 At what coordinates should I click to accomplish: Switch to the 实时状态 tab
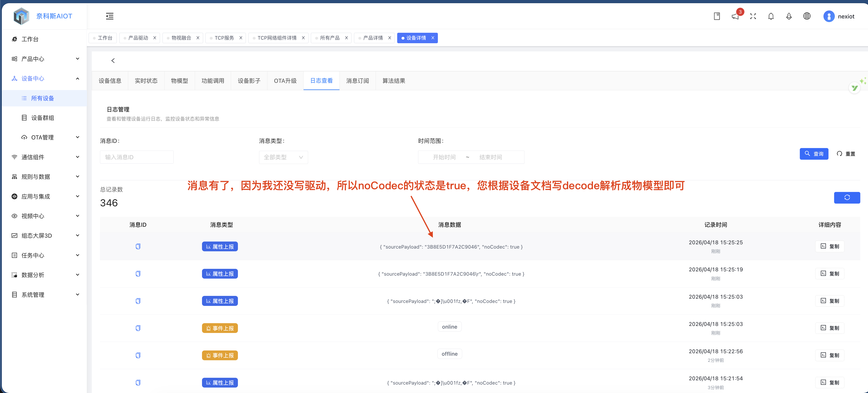coord(146,81)
